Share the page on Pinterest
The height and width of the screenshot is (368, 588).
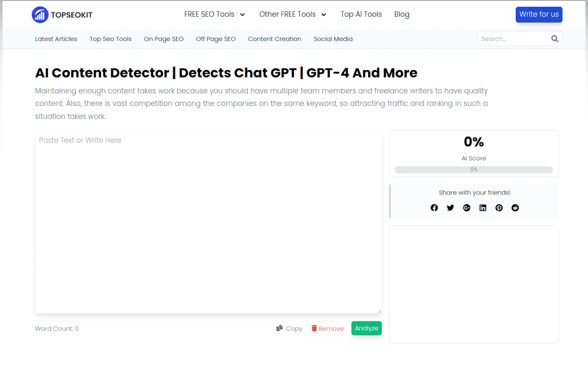point(499,208)
